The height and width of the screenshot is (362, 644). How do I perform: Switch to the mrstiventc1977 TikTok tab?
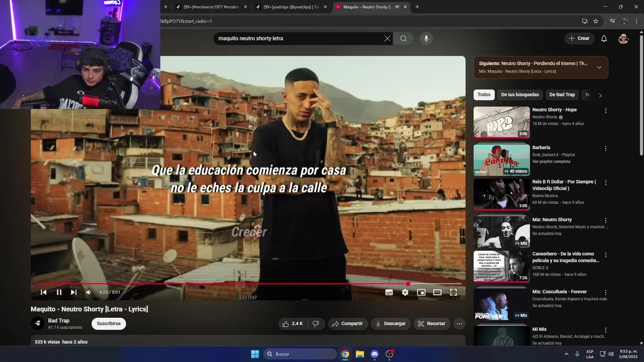[211, 7]
